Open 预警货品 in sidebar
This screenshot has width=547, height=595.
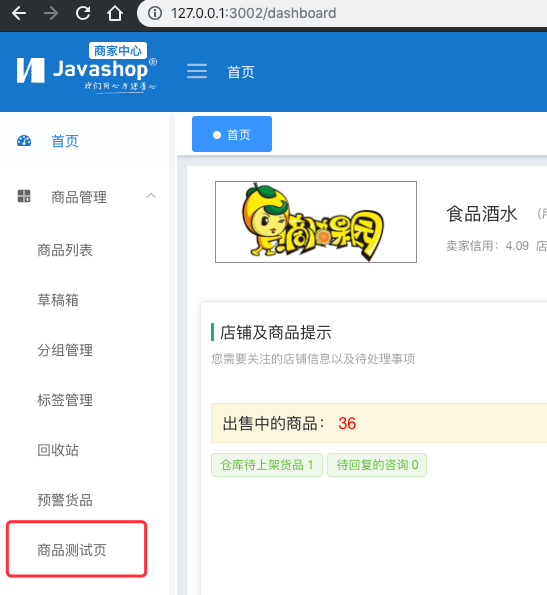[x=65, y=500]
